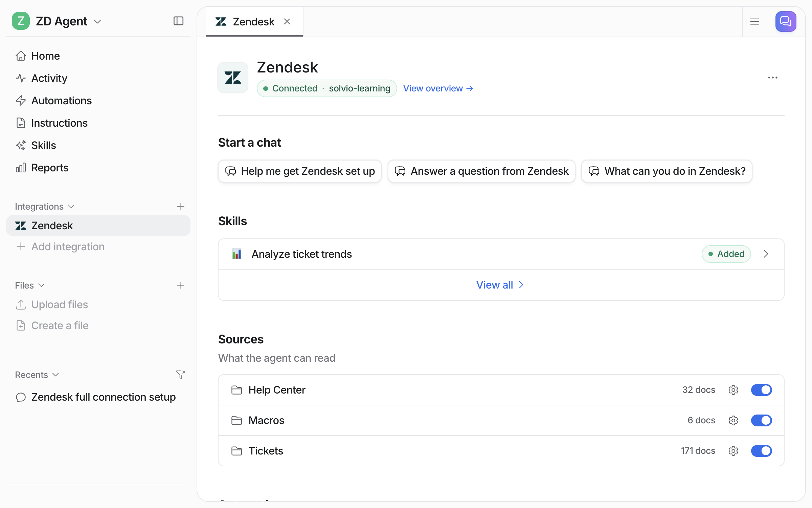Select Zendesk under Integrations
This screenshot has height=508, width=812.
(x=98, y=226)
